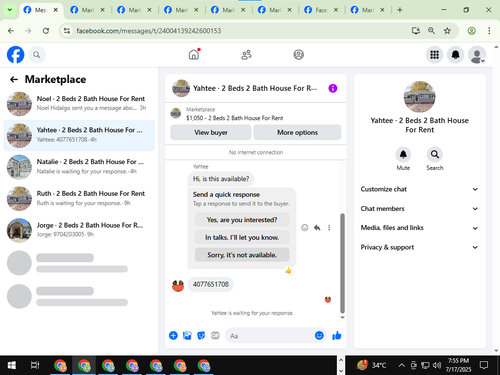Choose a GIF in composer

(215, 335)
